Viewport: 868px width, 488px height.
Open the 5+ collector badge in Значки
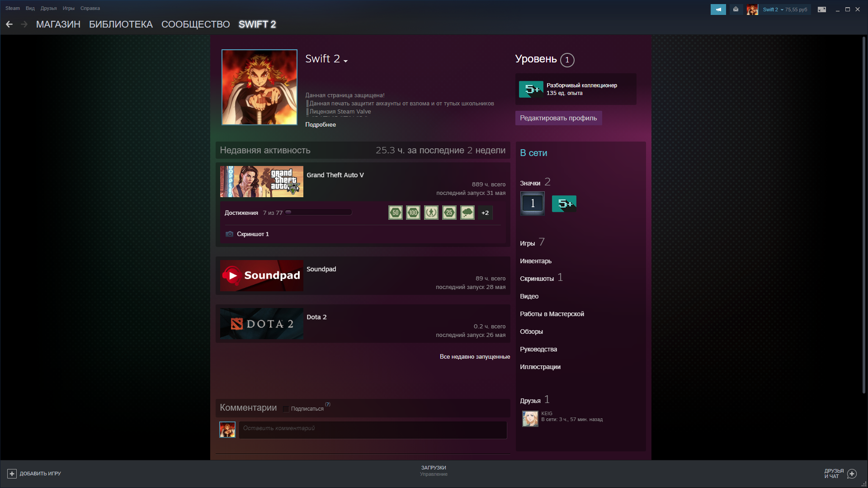(564, 204)
